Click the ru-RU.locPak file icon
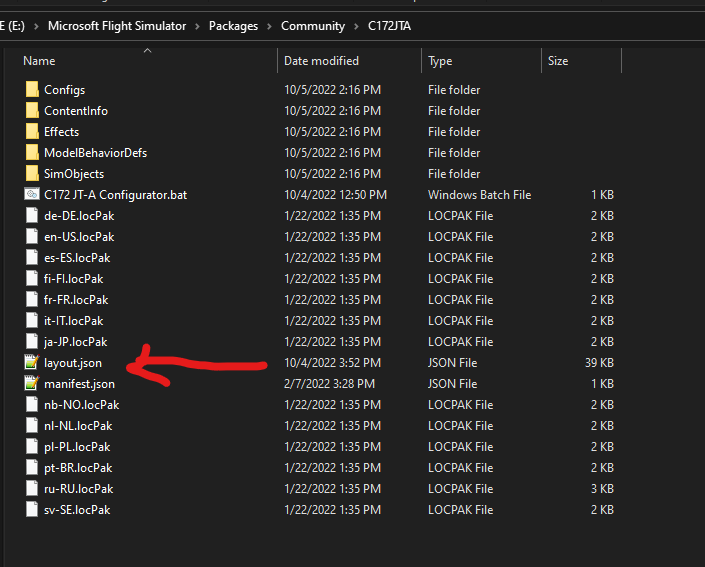The height and width of the screenshot is (567, 705). click(32, 488)
